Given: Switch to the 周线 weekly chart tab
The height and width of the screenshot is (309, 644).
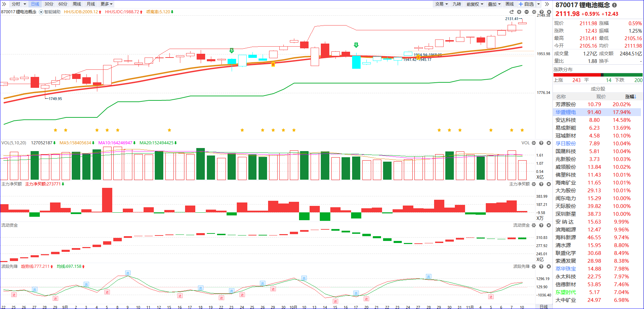Looking at the screenshot, I should [77, 4].
